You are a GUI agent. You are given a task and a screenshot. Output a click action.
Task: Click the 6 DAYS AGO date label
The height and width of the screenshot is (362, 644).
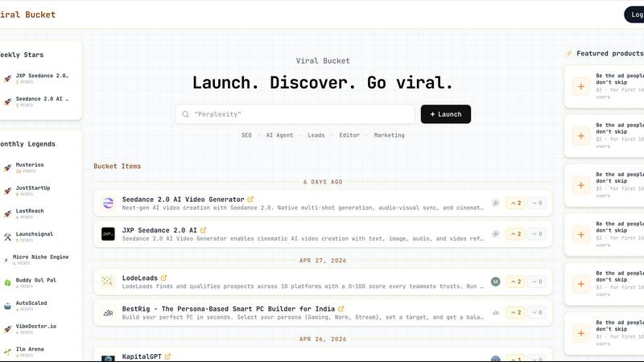click(x=323, y=182)
